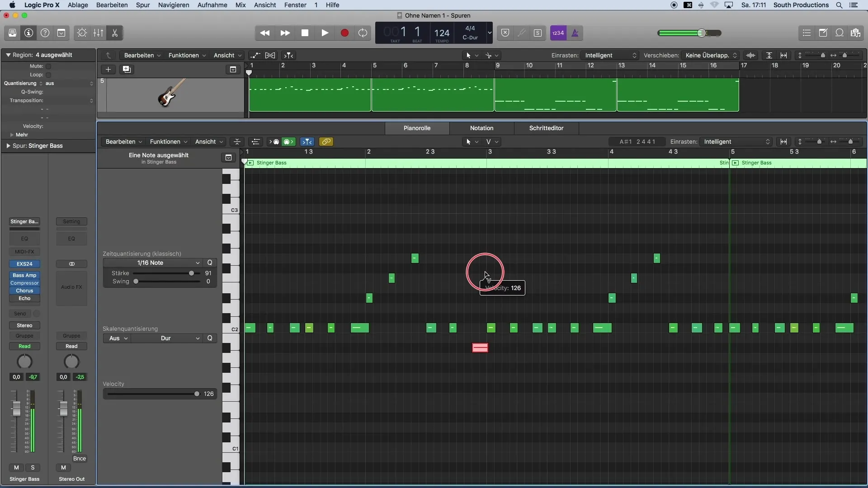This screenshot has width=868, height=488.
Task: Click the tempo 124 display field
Action: pos(442,33)
